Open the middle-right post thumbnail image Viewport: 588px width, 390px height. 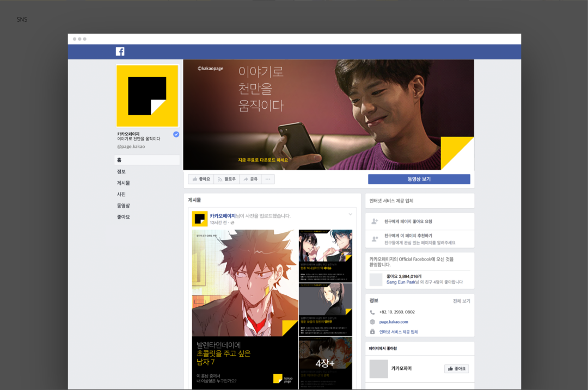[325, 309]
